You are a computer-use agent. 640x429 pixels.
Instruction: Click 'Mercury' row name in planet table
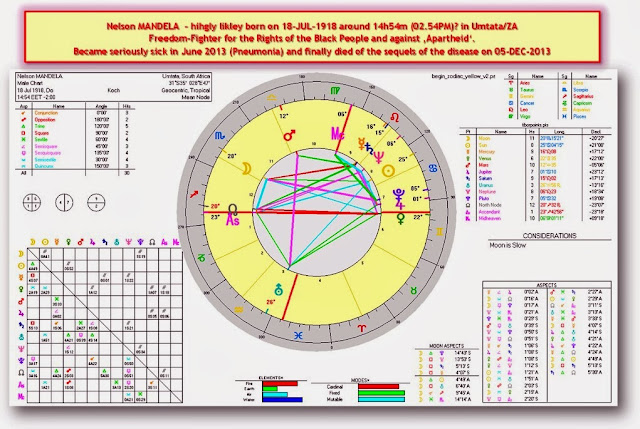click(x=487, y=151)
